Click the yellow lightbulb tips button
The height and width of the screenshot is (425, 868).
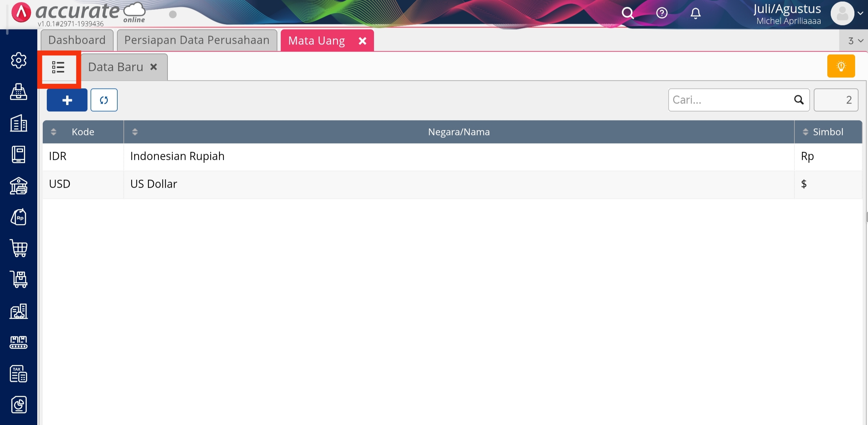tap(841, 66)
